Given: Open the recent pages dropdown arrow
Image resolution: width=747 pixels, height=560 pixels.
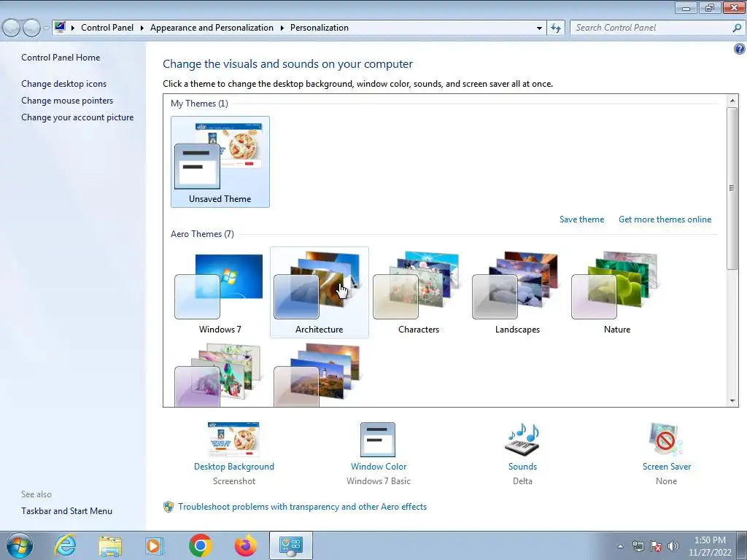Looking at the screenshot, I should [46, 28].
